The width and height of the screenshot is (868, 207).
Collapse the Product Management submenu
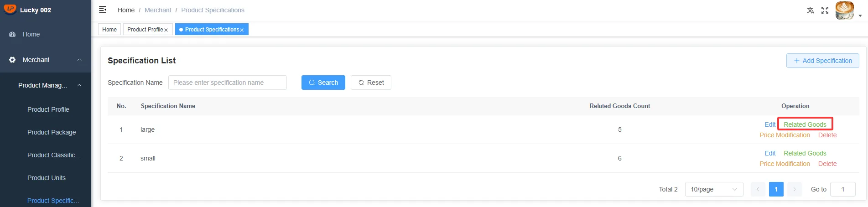pos(79,85)
